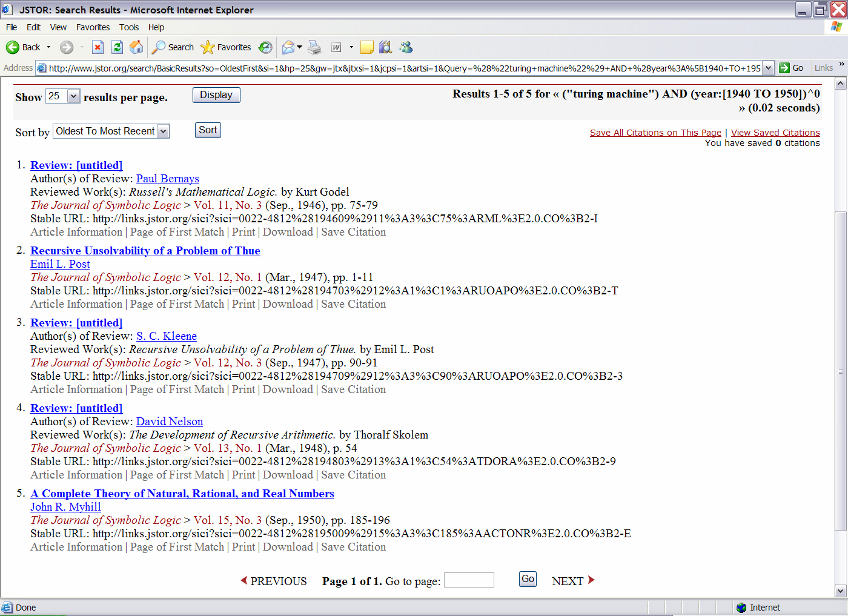Viewport: 848px width, 616px height.
Task: Print the page with printer icon
Action: pyautogui.click(x=314, y=47)
